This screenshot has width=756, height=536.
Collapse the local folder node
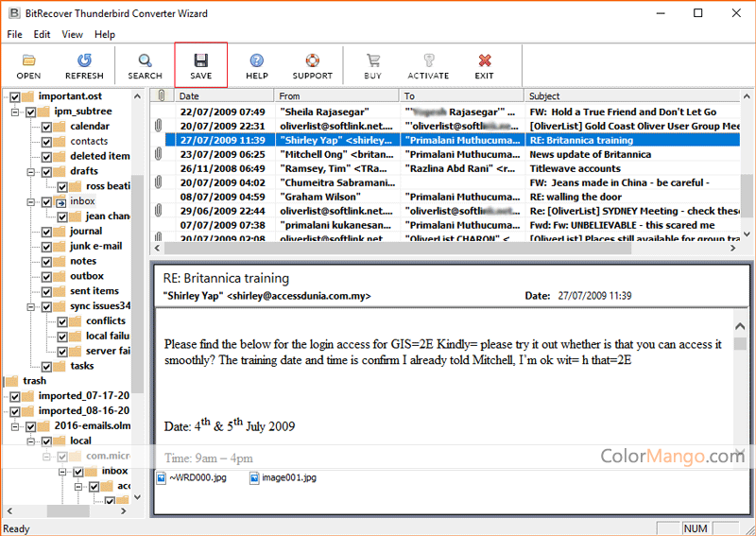click(x=31, y=441)
